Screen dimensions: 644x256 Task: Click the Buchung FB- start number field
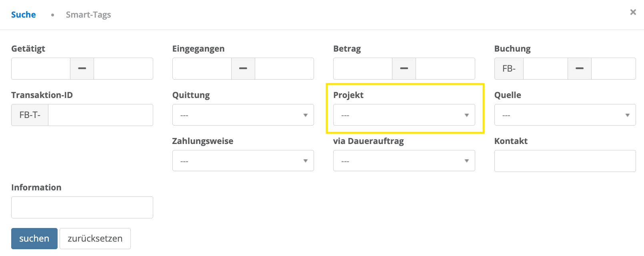(x=546, y=68)
